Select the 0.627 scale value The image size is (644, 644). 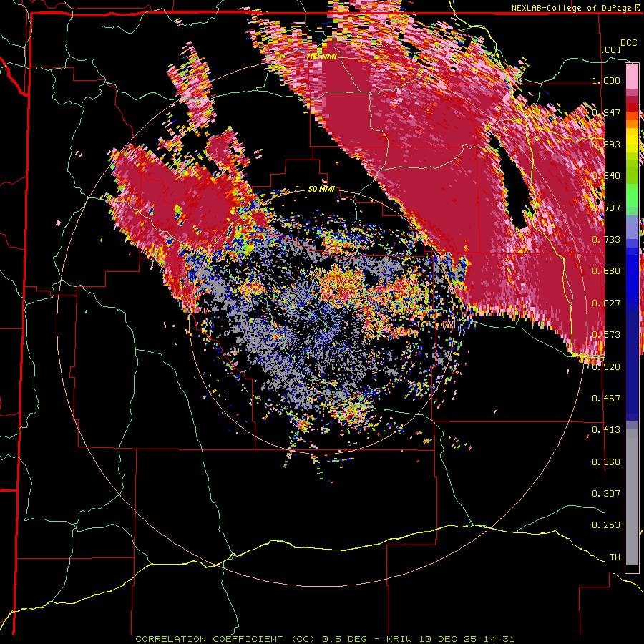click(606, 303)
